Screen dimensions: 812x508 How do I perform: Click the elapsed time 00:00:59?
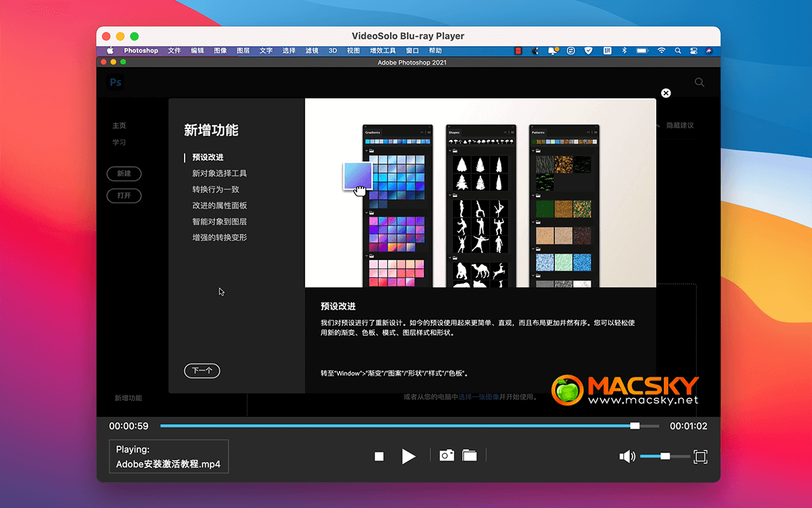pos(129,426)
